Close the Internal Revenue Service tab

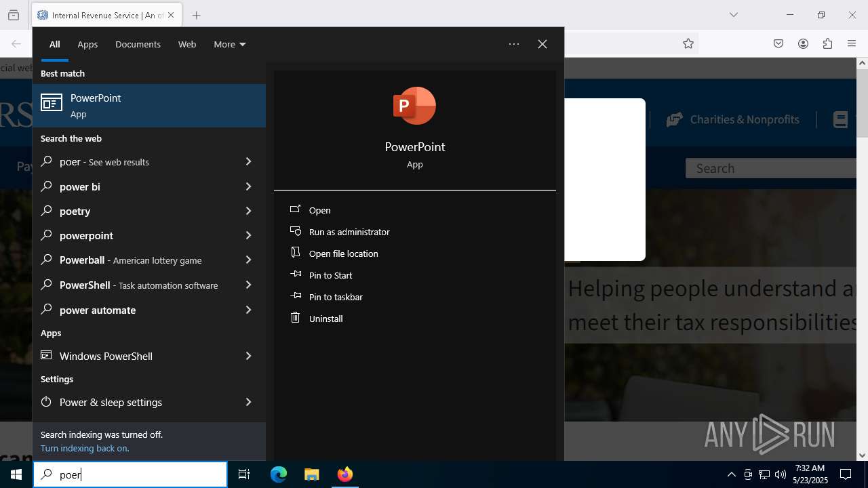point(171,15)
